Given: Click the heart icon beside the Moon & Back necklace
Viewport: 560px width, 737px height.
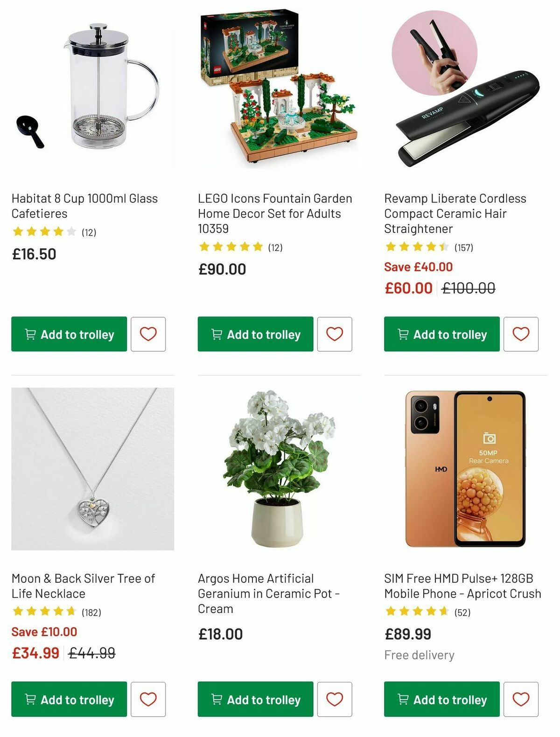Looking at the screenshot, I should pos(148,700).
